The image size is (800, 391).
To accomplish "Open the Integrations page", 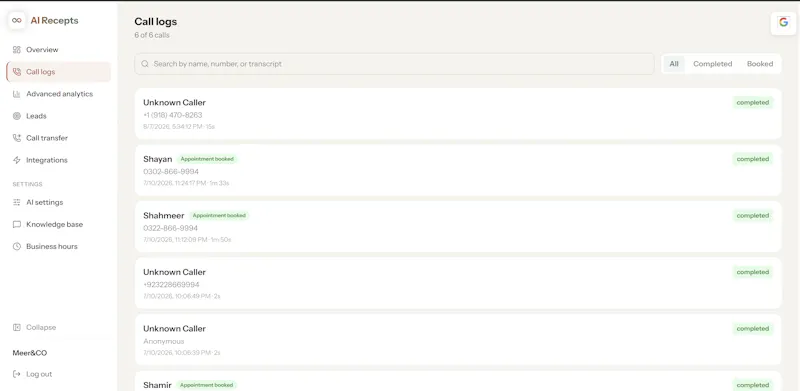I will [x=58, y=160].
